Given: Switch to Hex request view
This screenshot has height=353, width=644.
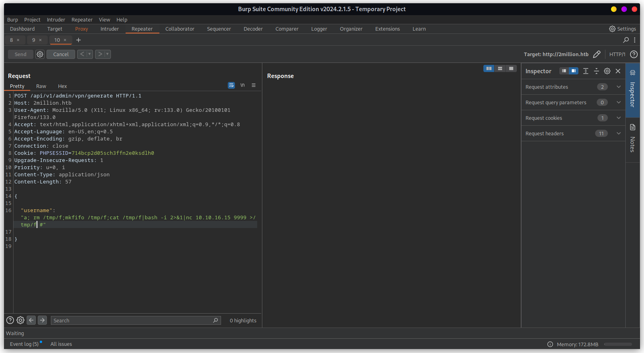Looking at the screenshot, I should (62, 86).
